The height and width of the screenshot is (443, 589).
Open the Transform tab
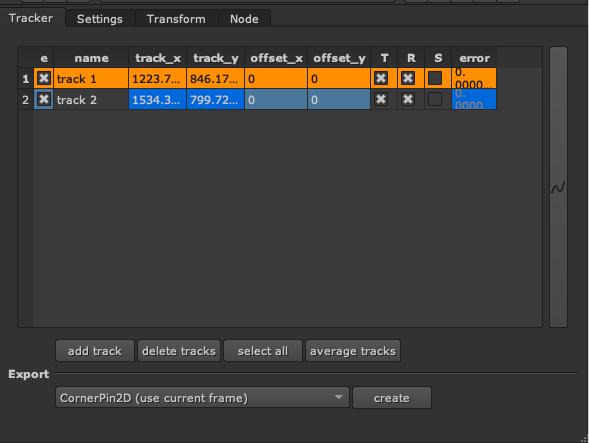pos(176,19)
